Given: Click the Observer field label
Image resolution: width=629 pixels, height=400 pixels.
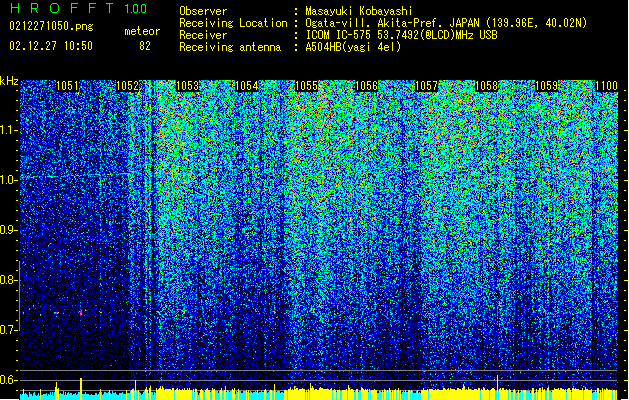Looking at the screenshot, I should pyautogui.click(x=203, y=11).
